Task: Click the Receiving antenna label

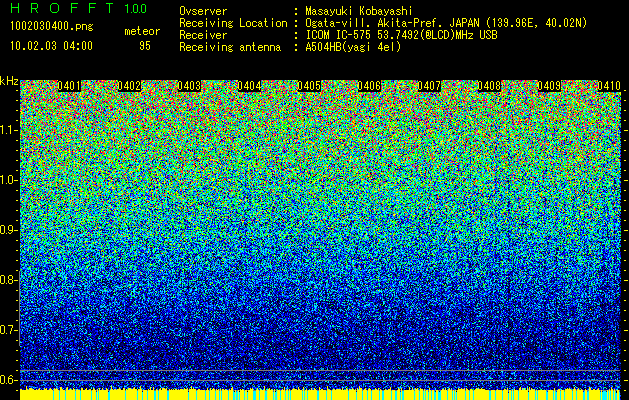Action: coord(230,47)
